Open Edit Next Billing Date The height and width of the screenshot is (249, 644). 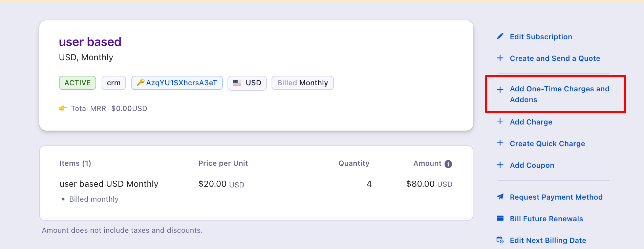pos(548,240)
